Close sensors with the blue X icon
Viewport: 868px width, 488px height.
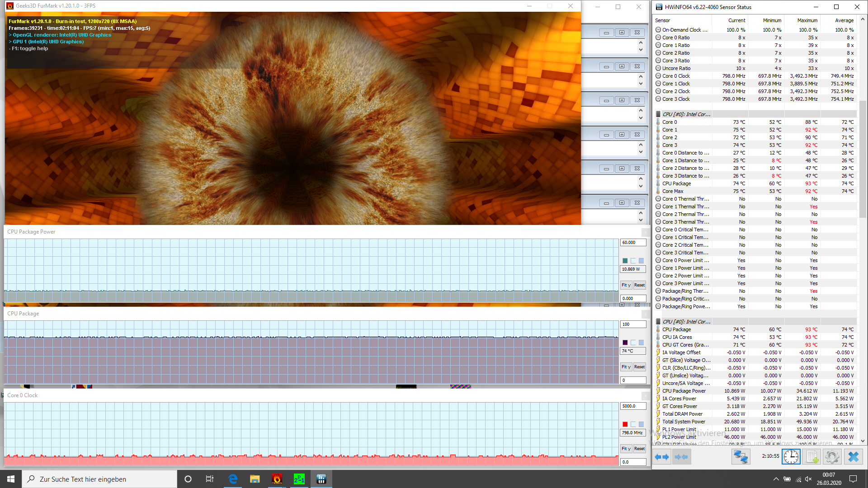[853, 457]
